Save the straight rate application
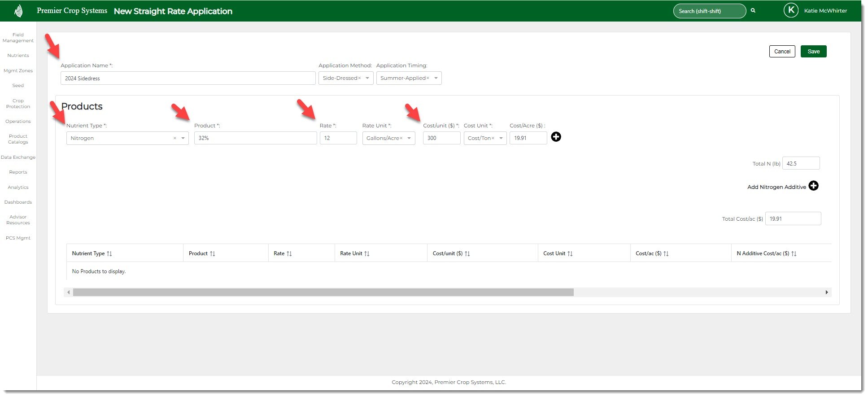Screen dimensions: 868x397 813,52
